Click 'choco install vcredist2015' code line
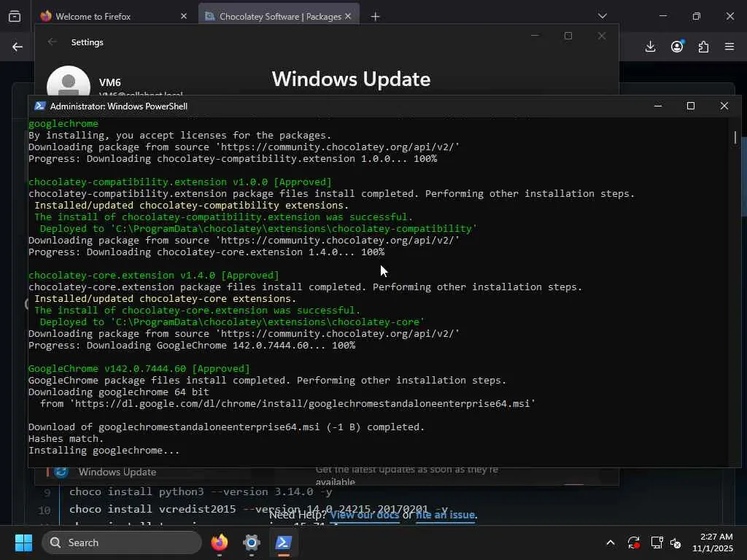 pos(258,509)
